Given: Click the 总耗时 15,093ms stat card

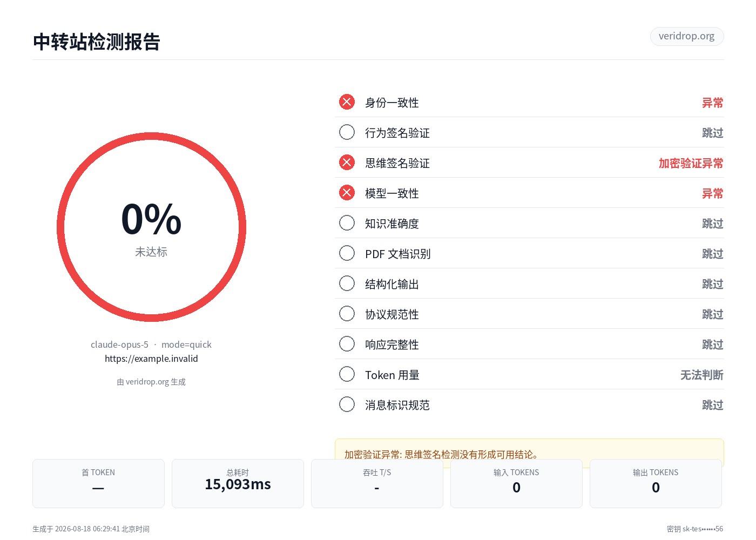Looking at the screenshot, I should point(238,483).
